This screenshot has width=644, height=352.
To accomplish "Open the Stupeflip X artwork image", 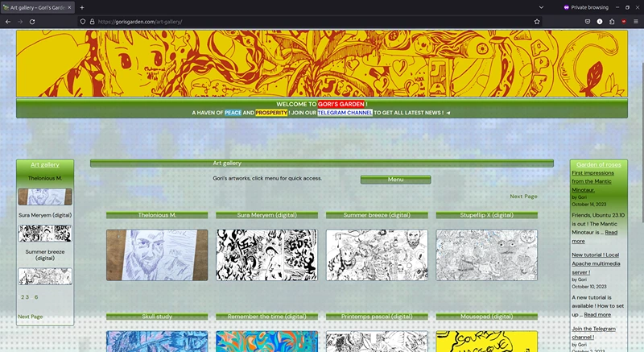I will tap(487, 255).
